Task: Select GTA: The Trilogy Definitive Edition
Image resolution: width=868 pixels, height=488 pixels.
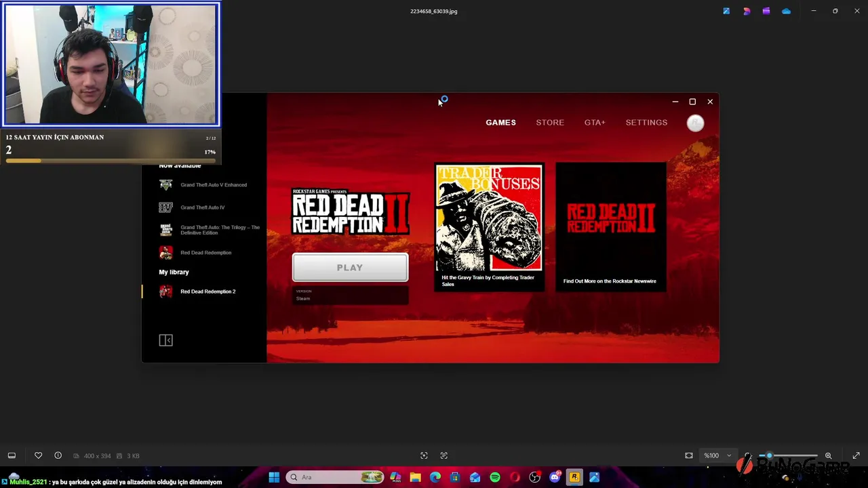Action: [x=220, y=230]
